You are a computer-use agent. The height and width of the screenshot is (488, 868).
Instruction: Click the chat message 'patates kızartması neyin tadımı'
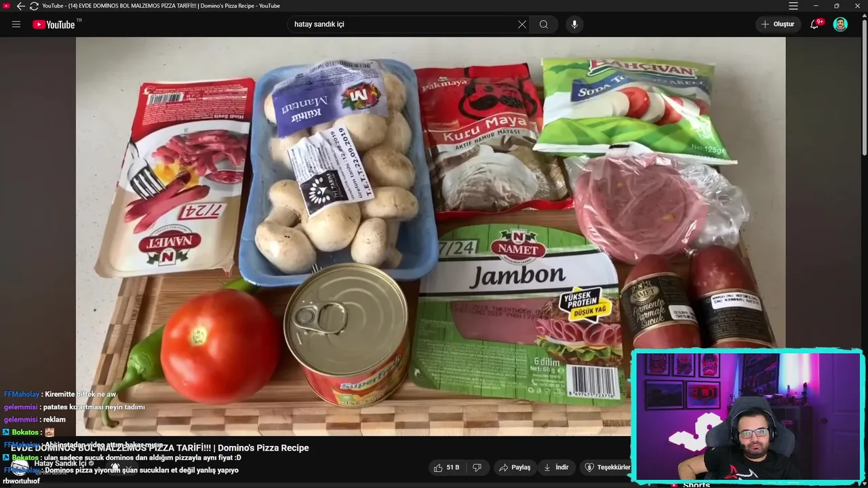tap(94, 407)
